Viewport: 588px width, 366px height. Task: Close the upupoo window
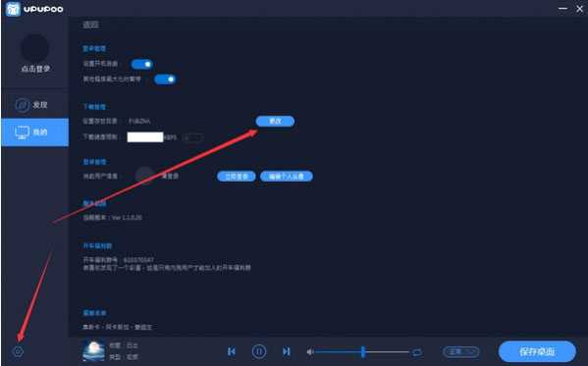coord(580,8)
